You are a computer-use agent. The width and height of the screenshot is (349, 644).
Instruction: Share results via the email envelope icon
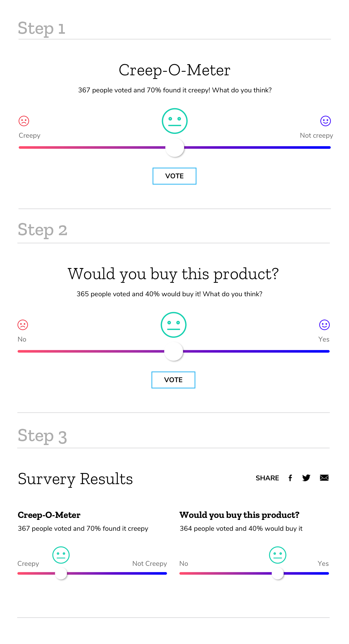point(324,478)
